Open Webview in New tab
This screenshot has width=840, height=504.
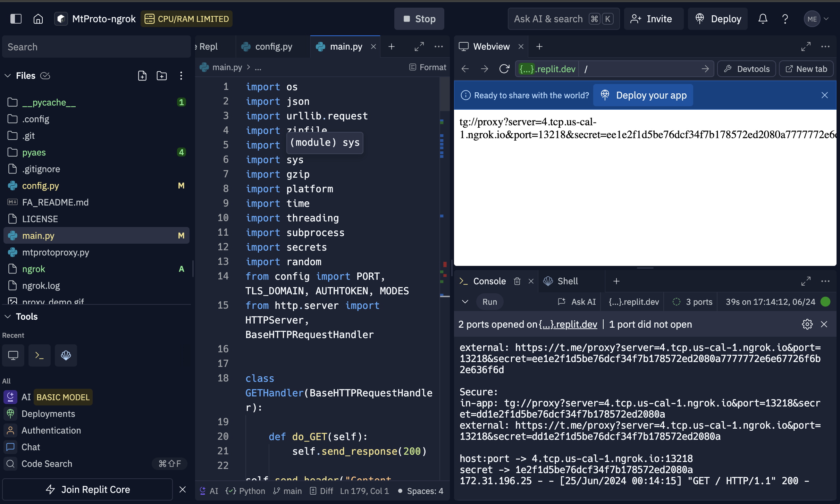[806, 69]
